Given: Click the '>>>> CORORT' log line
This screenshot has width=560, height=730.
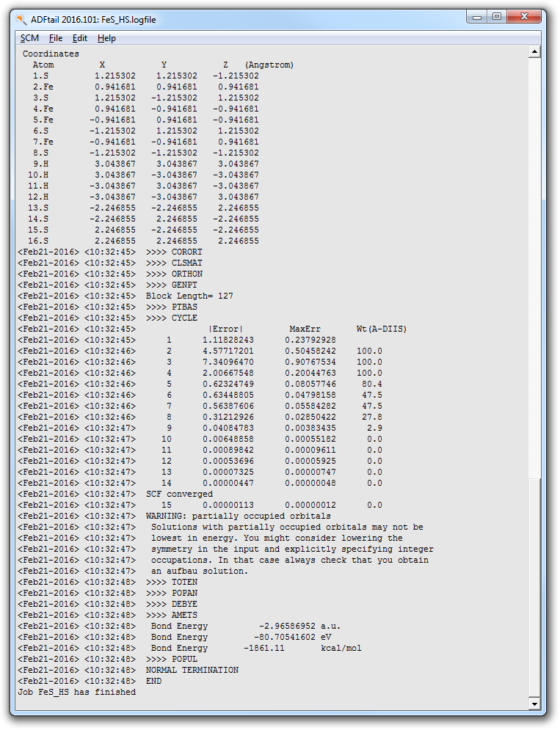Looking at the screenshot, I should [x=174, y=252].
